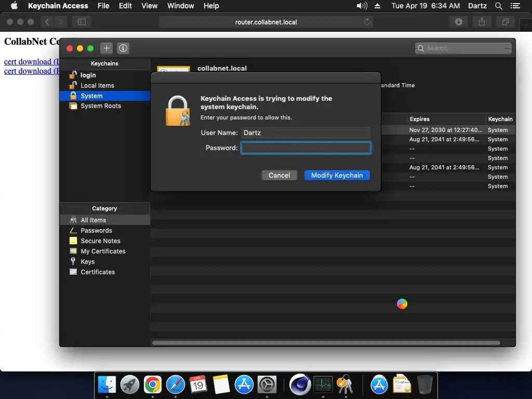Open Notes from the Dock
Image resolution: width=532 pixels, height=399 pixels.
(221, 385)
